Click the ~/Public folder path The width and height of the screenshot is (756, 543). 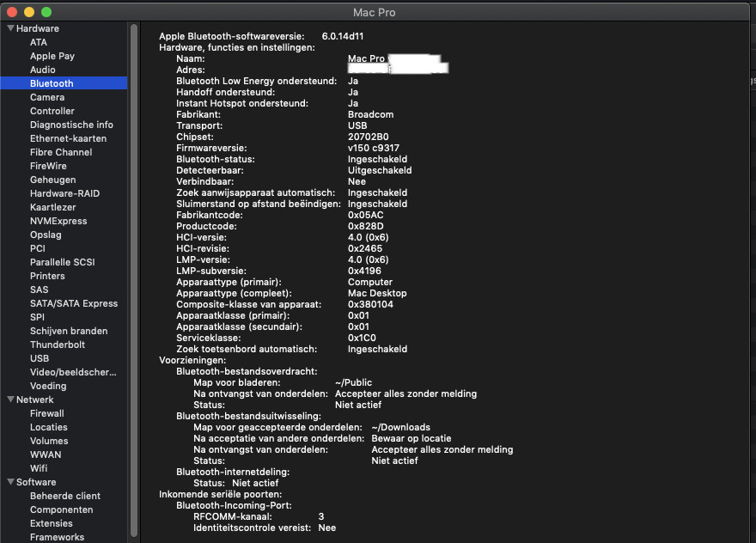click(x=353, y=382)
